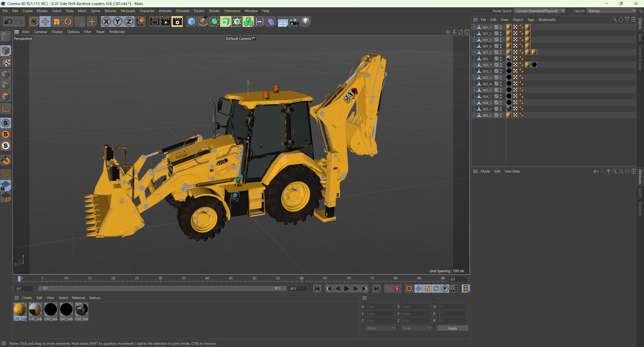Image resolution: width=644 pixels, height=347 pixels.
Task: Open the MoGraph Cloner icon
Action: [x=248, y=22]
